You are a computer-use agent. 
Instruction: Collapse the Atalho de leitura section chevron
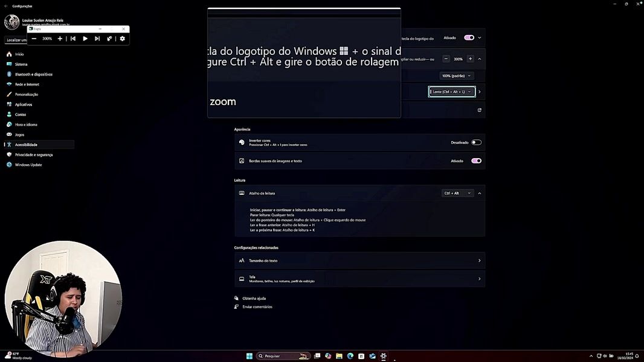coord(480,193)
